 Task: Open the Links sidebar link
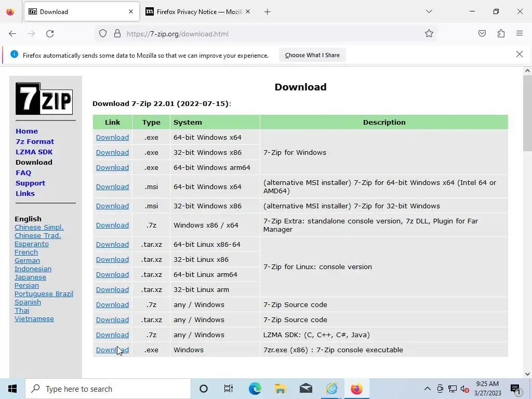point(25,193)
